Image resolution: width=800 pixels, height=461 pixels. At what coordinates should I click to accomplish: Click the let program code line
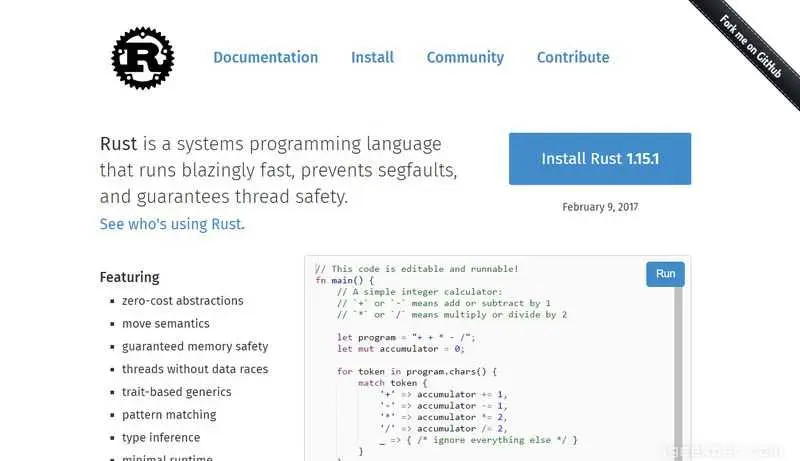[406, 337]
